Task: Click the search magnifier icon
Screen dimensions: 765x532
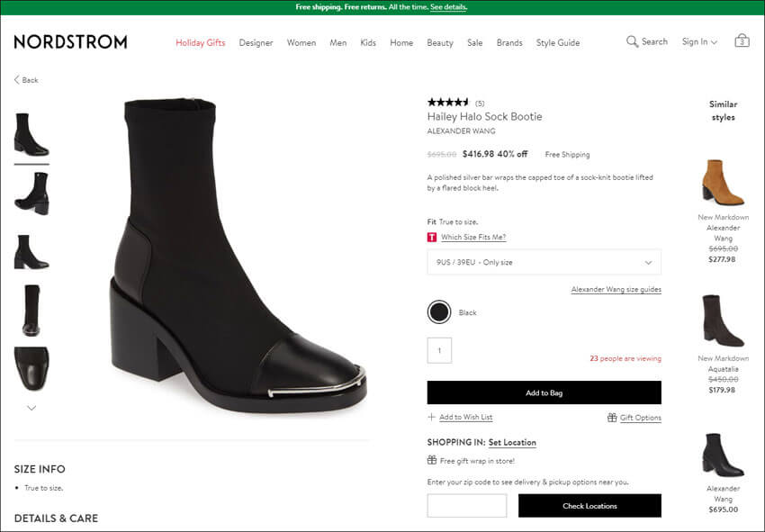Action: click(632, 41)
